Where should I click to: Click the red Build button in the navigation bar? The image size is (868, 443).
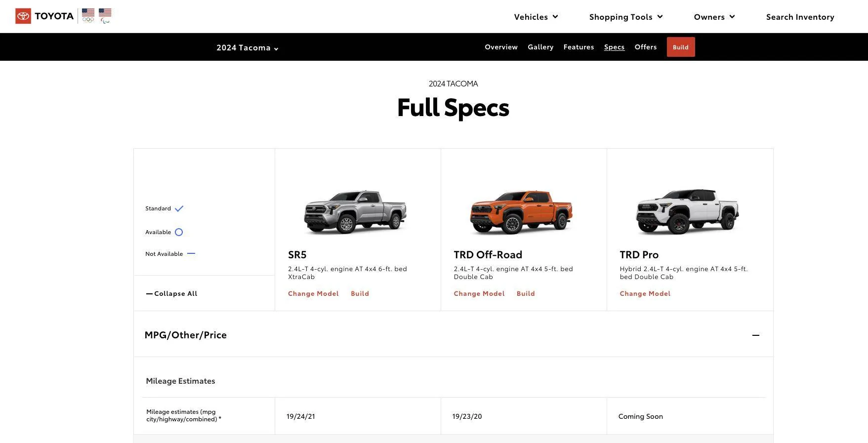pos(680,47)
